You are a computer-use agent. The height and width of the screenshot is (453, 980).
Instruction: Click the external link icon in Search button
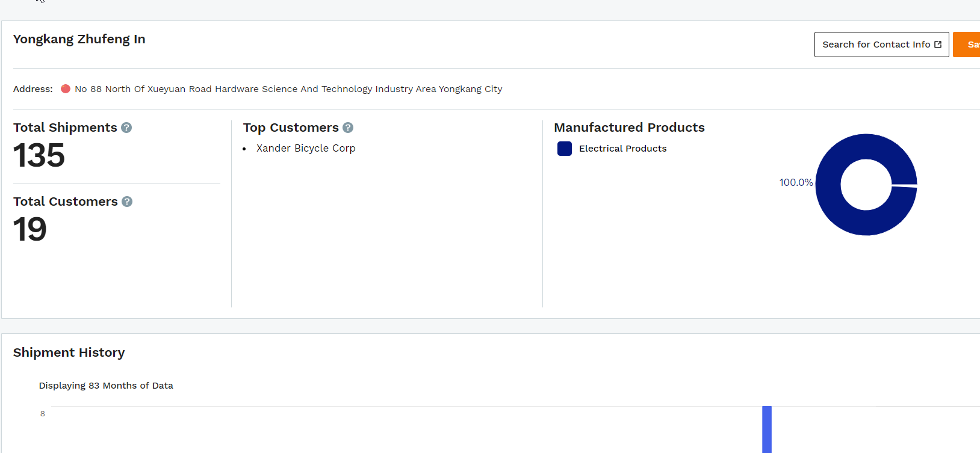pos(938,45)
